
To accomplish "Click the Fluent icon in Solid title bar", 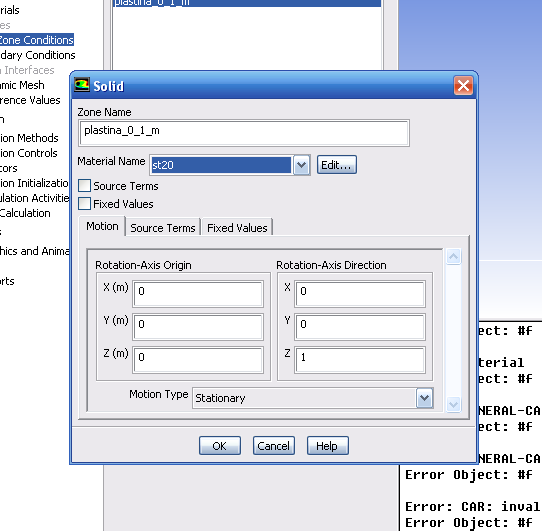I will point(82,85).
